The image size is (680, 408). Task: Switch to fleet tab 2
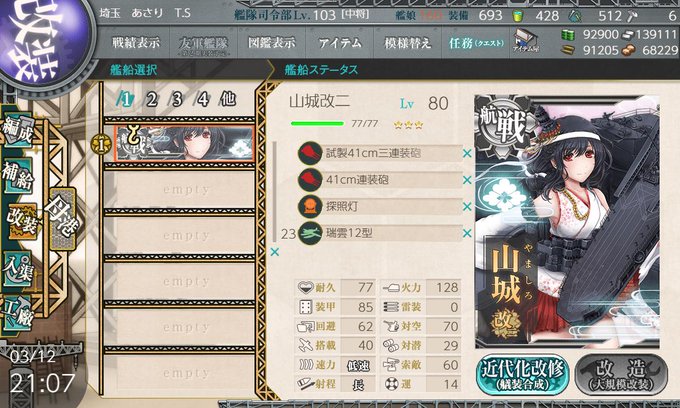click(x=150, y=100)
